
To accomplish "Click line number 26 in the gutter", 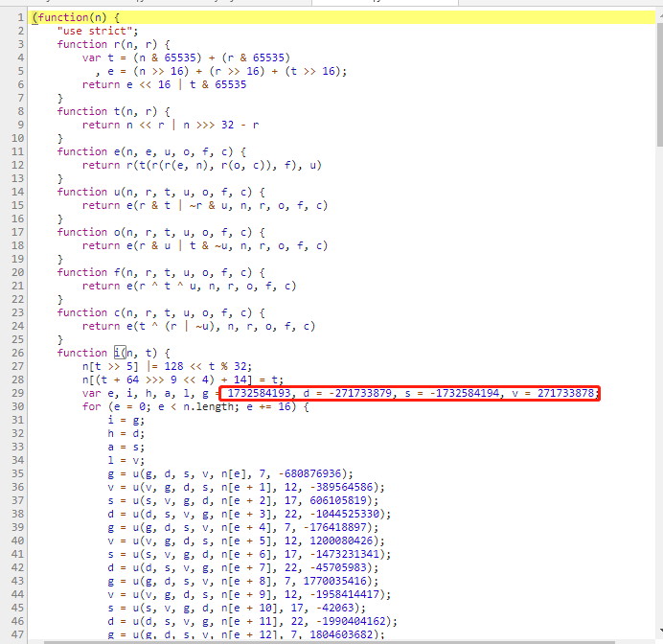I will pos(18,353).
